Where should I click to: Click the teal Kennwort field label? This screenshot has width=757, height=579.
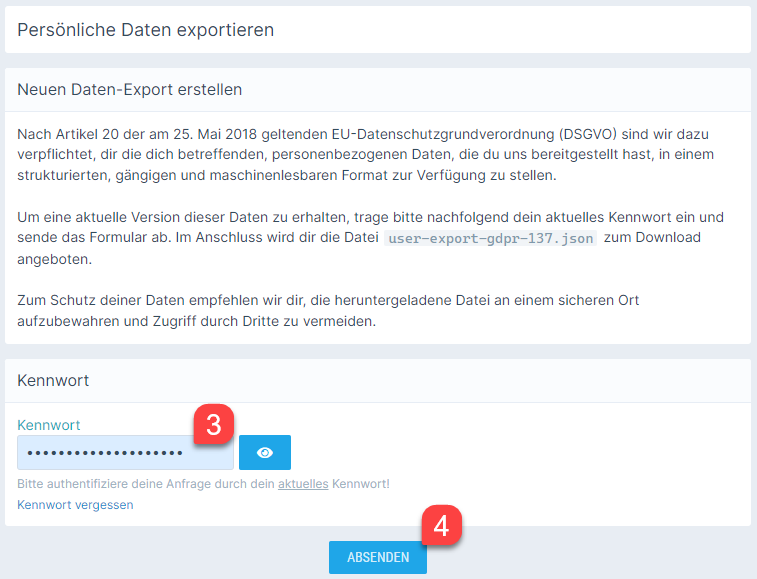49,425
